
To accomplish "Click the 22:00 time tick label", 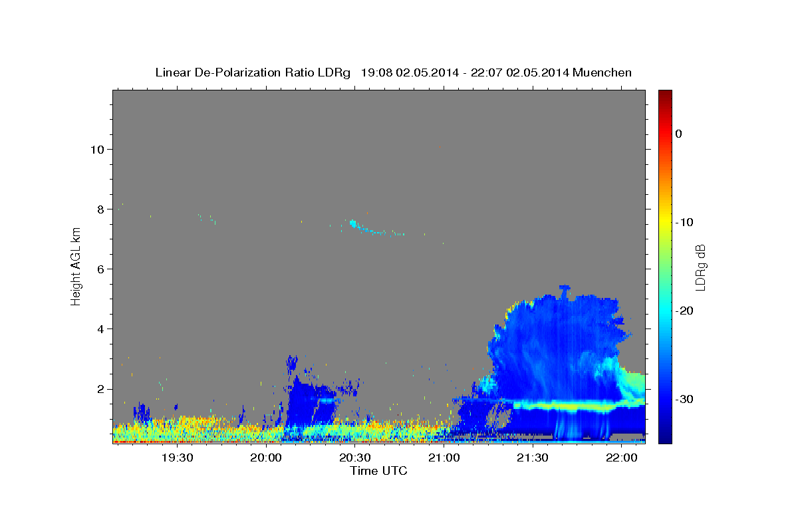I will (x=621, y=458).
